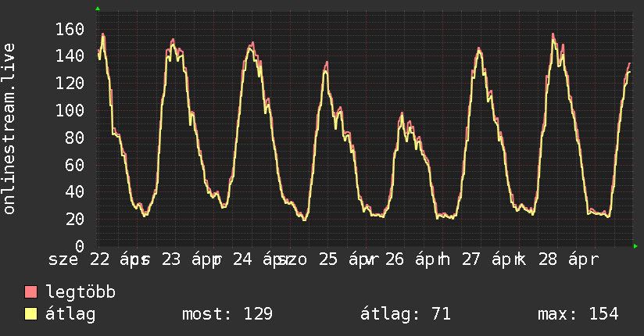Click the onlinestream.live vertical axis title
This screenshot has height=336, width=644.
point(9,129)
